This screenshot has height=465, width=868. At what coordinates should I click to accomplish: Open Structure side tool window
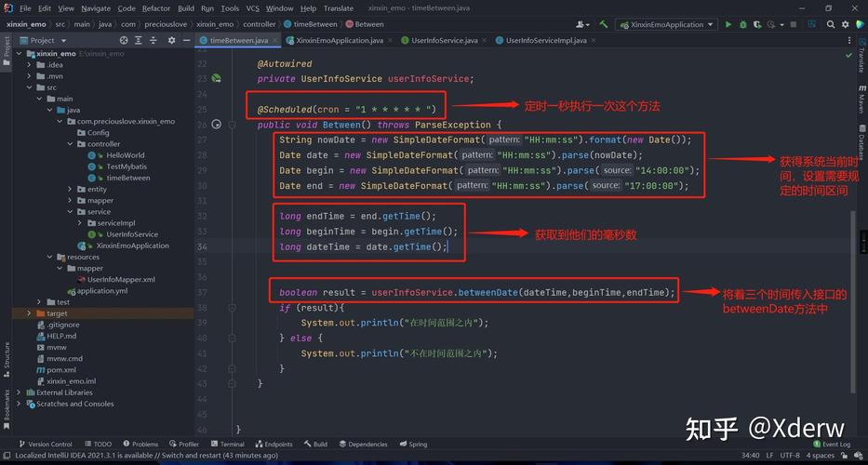[x=7, y=361]
